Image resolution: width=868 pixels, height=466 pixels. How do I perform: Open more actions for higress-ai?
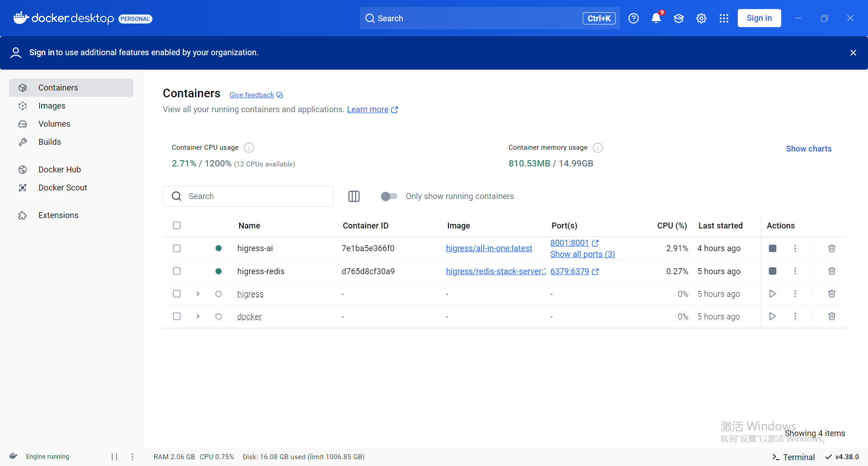point(795,248)
